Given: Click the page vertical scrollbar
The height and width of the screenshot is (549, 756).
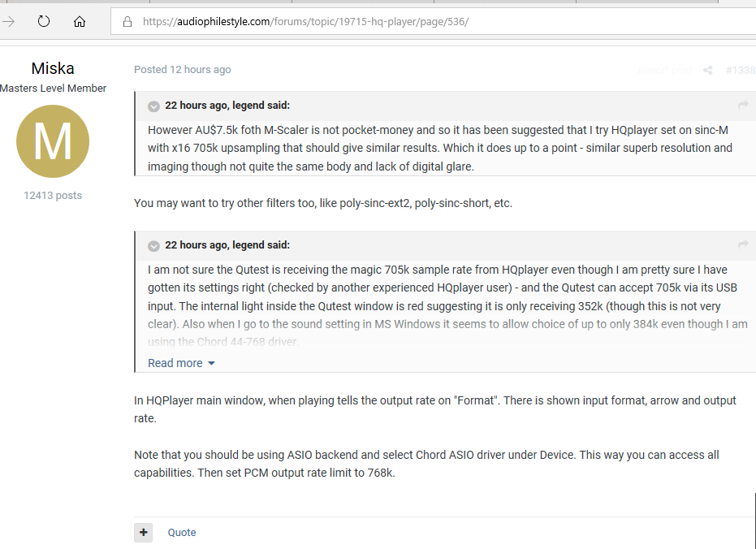Looking at the screenshot, I should pyautogui.click(x=755, y=521).
